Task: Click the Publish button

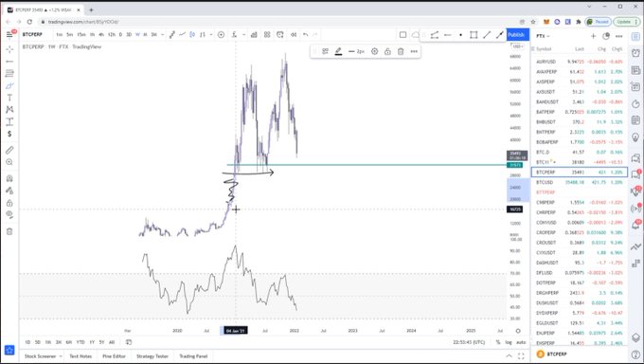Action: (x=517, y=34)
